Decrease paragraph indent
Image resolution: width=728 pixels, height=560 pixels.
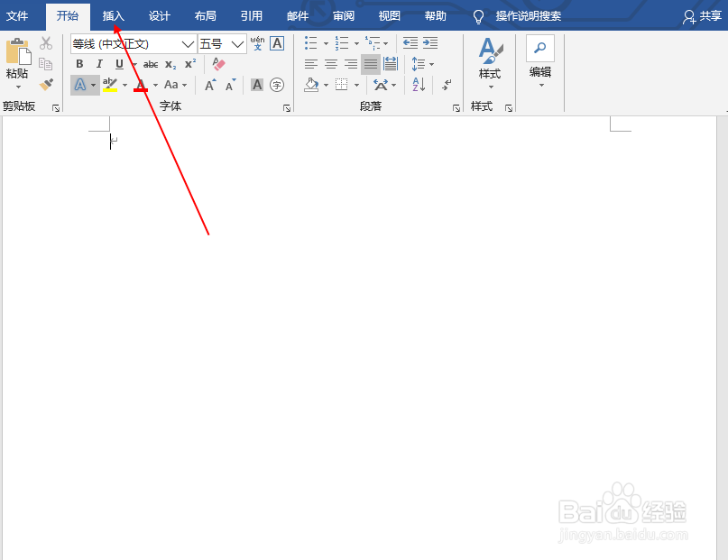(x=410, y=43)
